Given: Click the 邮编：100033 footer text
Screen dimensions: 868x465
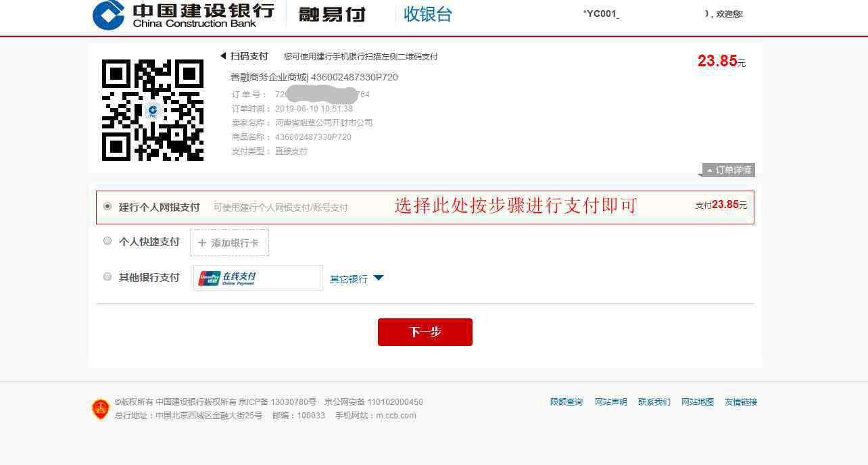Looking at the screenshot, I should click(299, 416).
